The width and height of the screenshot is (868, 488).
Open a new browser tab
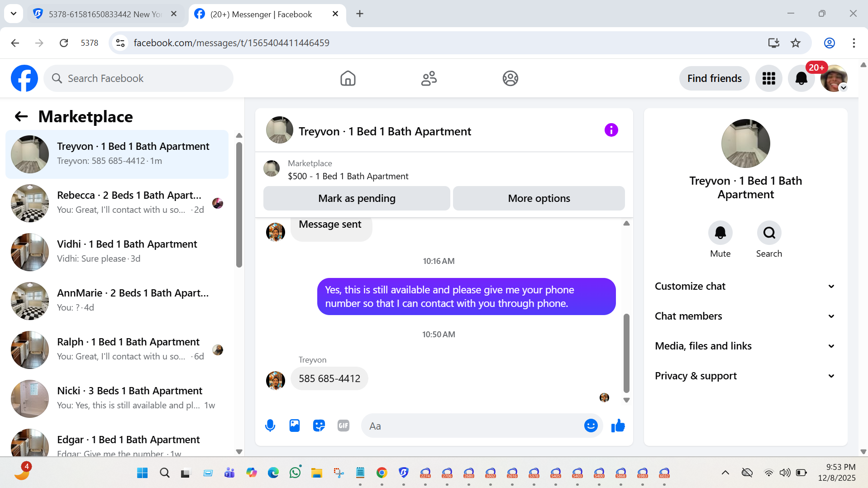coord(360,14)
